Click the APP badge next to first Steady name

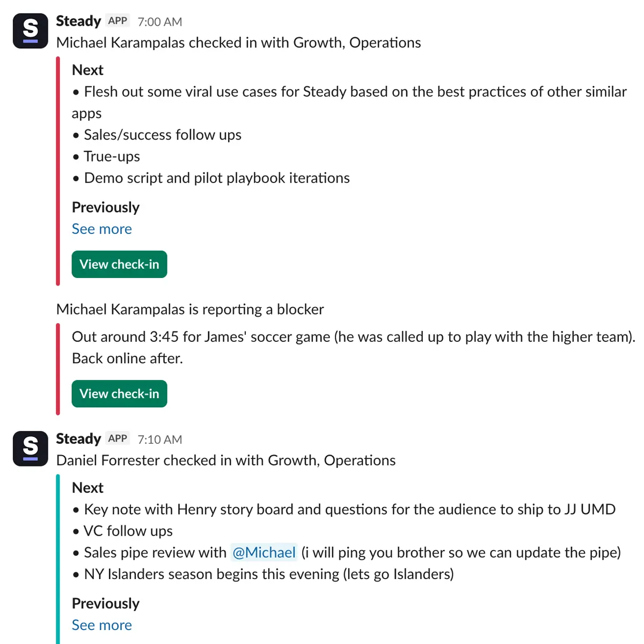(x=118, y=20)
